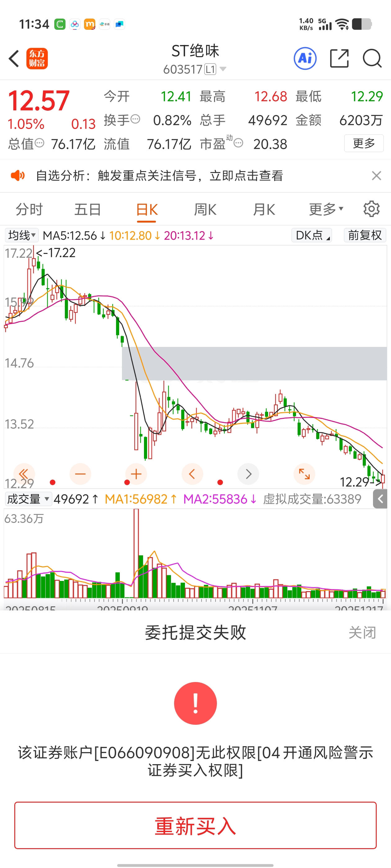
Task: Zoom in chart with plus button
Action: (136, 474)
